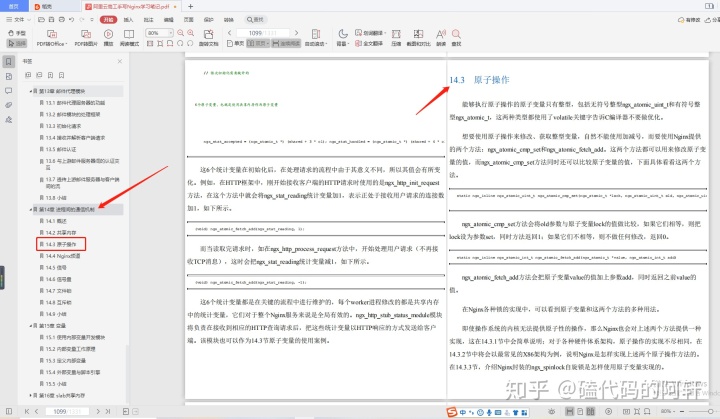Viewport: 720px width, 419px height.
Task: Enable single page (单页) view
Action: pyautogui.click(x=236, y=43)
